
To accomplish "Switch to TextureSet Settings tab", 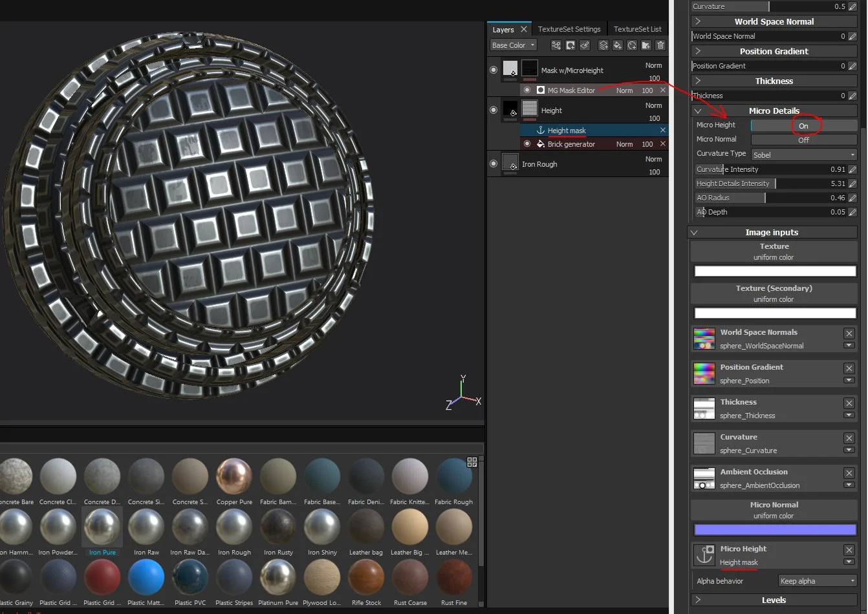I will tap(569, 29).
